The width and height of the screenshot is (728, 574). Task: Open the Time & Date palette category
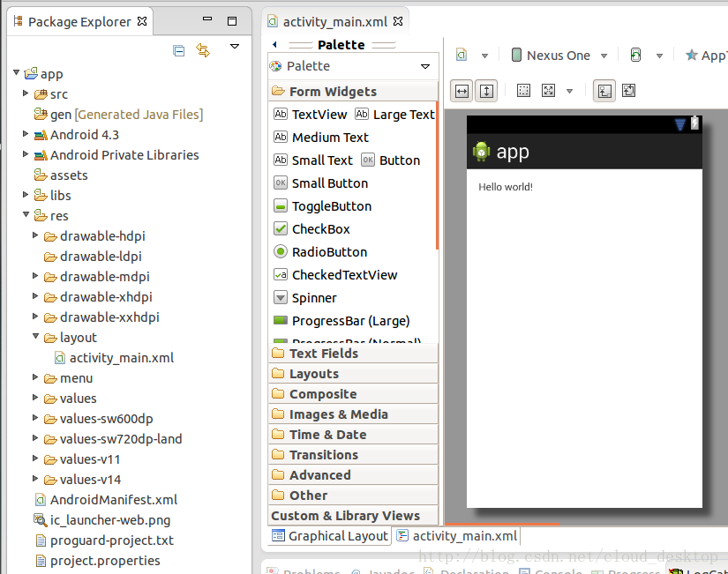(x=353, y=435)
